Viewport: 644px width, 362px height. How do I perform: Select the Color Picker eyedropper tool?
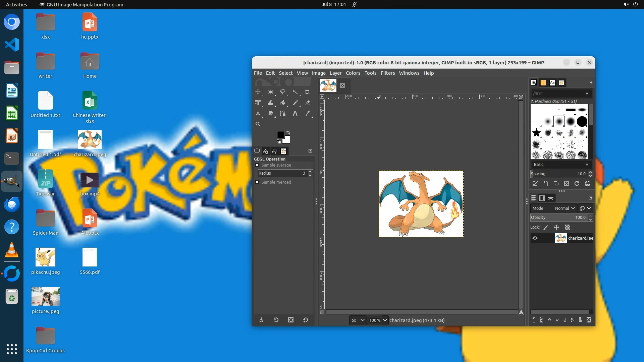click(308, 114)
